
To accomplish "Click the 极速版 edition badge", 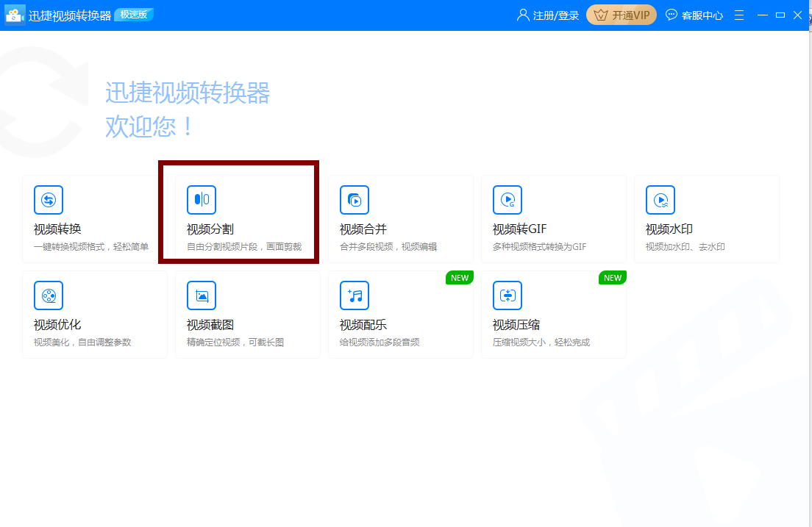I will [x=134, y=15].
